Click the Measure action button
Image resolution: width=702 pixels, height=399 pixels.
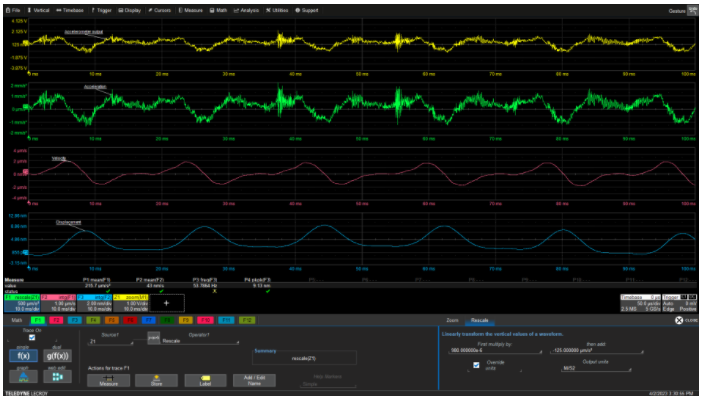tap(109, 381)
